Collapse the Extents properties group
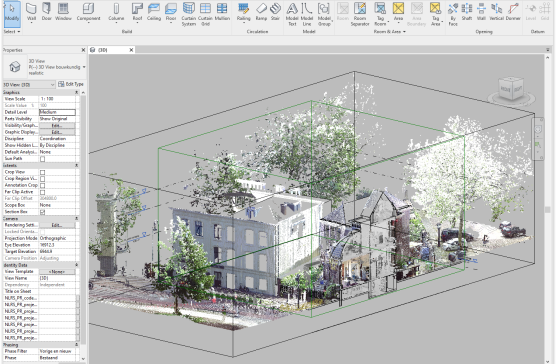 click(x=76, y=166)
